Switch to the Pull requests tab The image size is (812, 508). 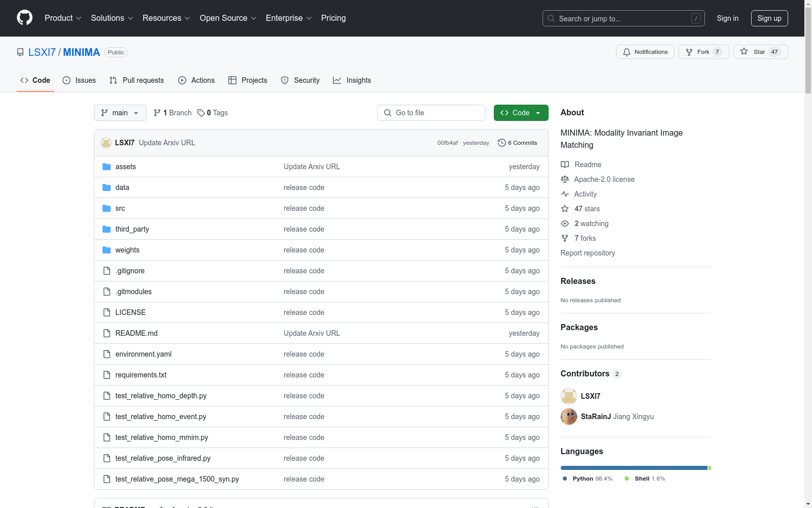point(137,80)
